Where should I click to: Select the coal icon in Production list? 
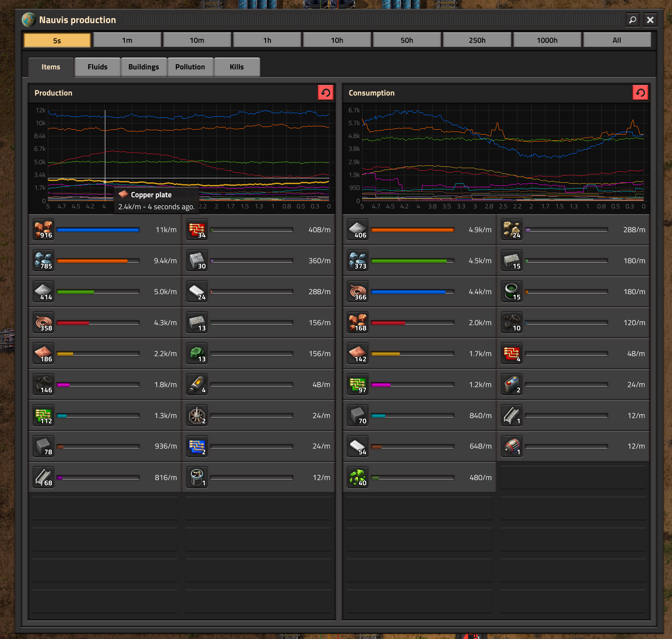click(44, 385)
